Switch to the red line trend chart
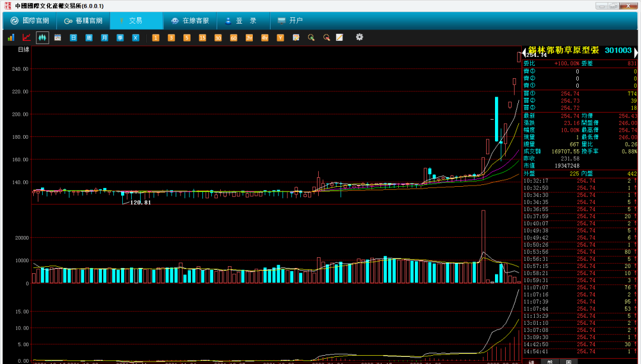This screenshot has width=641, height=364. (27, 37)
